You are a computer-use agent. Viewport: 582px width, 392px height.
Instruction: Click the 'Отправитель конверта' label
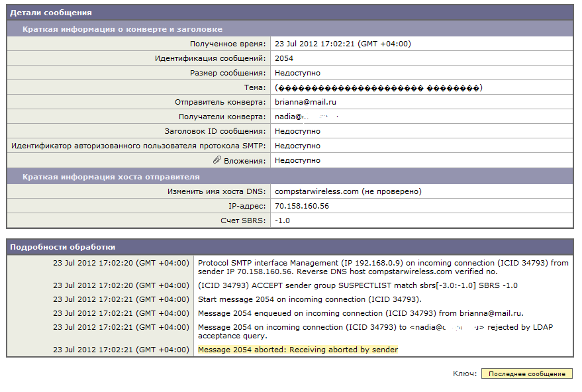click(x=220, y=103)
